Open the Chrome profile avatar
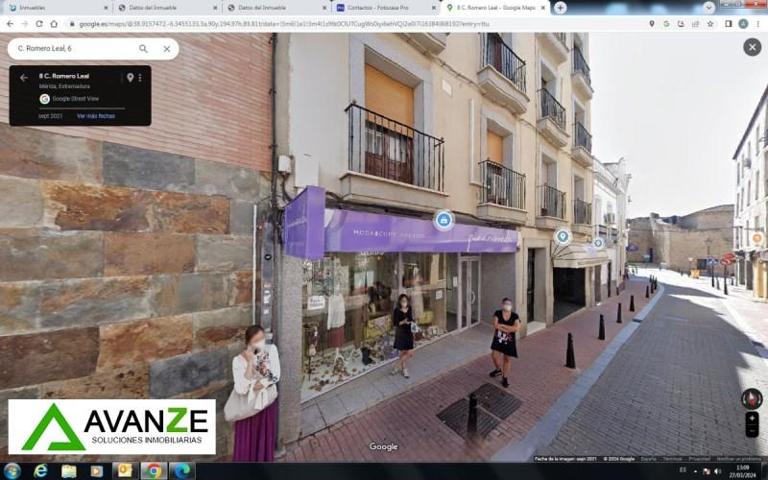Screen dimensions: 768x480 click(x=743, y=24)
